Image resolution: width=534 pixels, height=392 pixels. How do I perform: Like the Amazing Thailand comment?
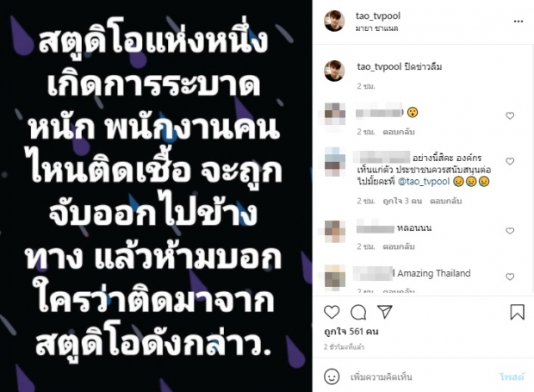(x=510, y=277)
